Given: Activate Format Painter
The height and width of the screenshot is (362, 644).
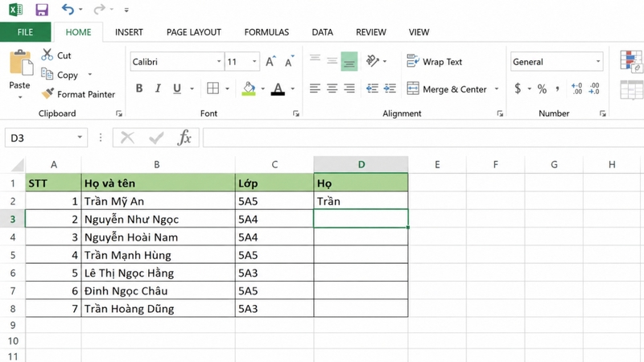Looking at the screenshot, I should coord(78,94).
